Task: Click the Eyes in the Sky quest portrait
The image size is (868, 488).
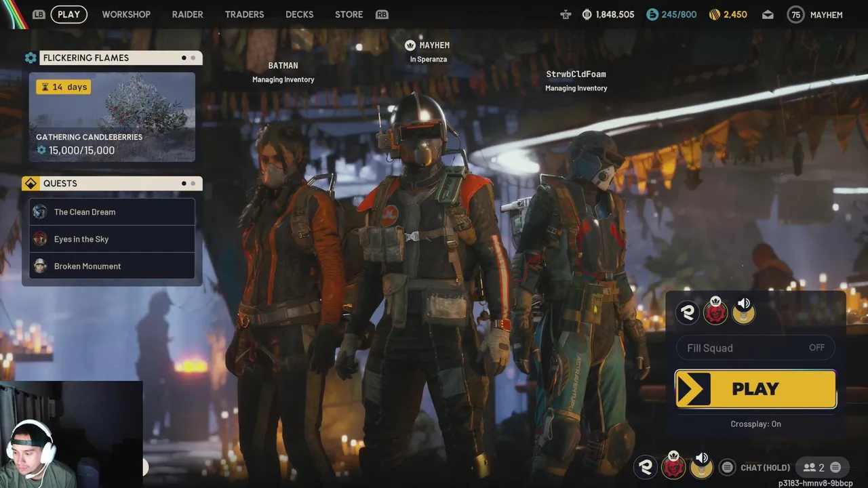Action: coord(40,239)
